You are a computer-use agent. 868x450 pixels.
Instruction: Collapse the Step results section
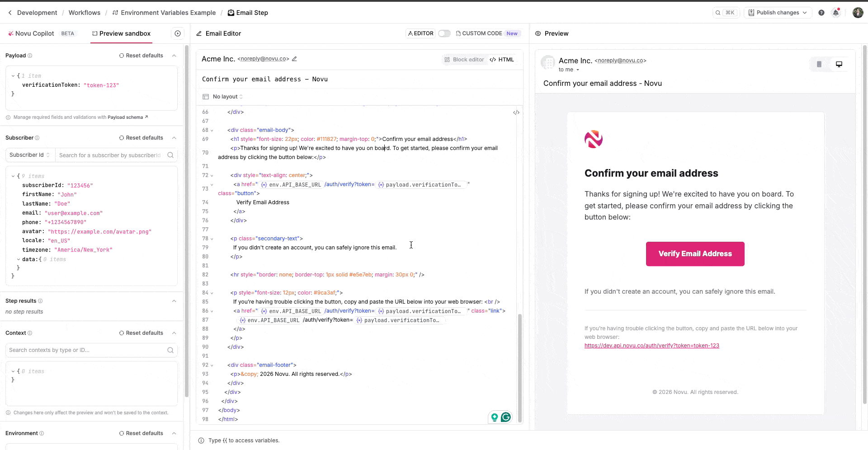(x=175, y=300)
